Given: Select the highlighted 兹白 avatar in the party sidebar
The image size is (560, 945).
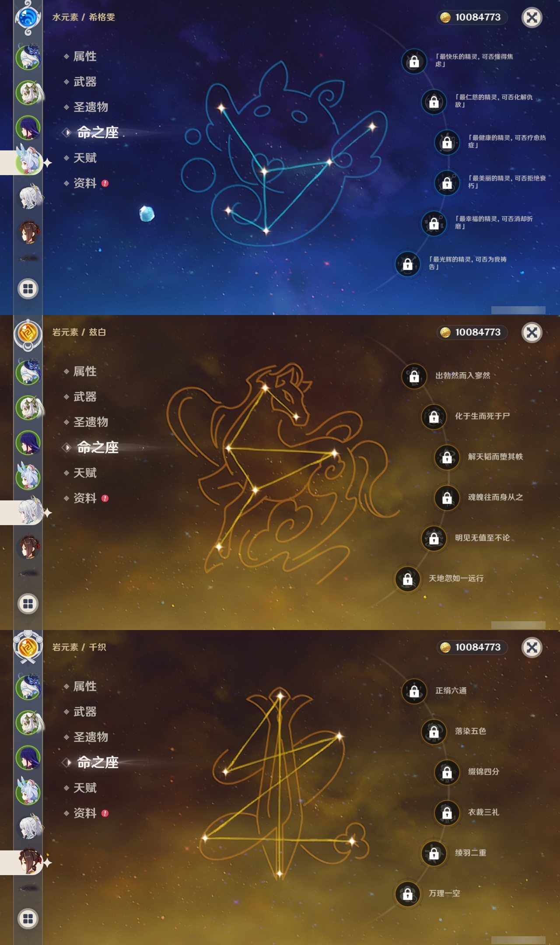Looking at the screenshot, I should [30, 512].
